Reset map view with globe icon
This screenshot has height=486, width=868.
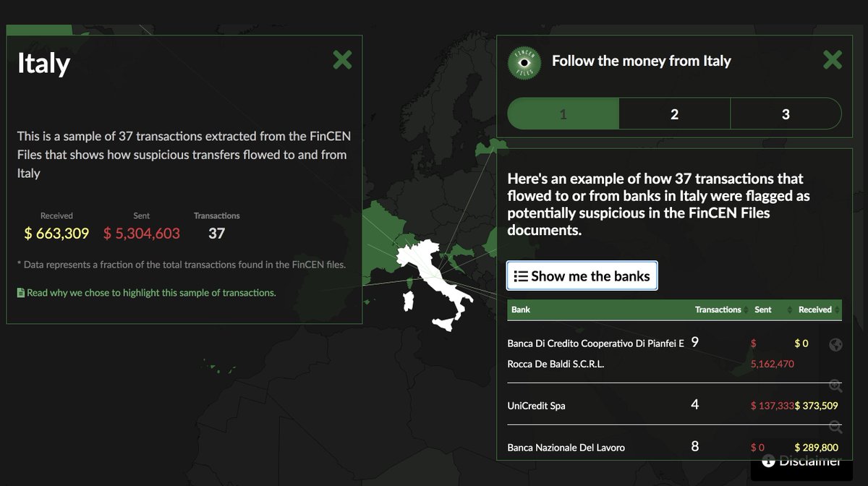(835, 345)
